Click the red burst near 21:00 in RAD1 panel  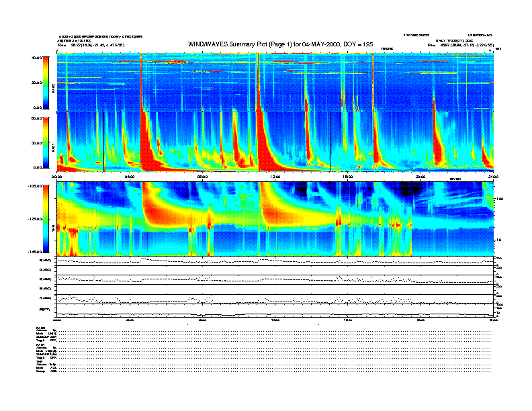click(x=438, y=146)
